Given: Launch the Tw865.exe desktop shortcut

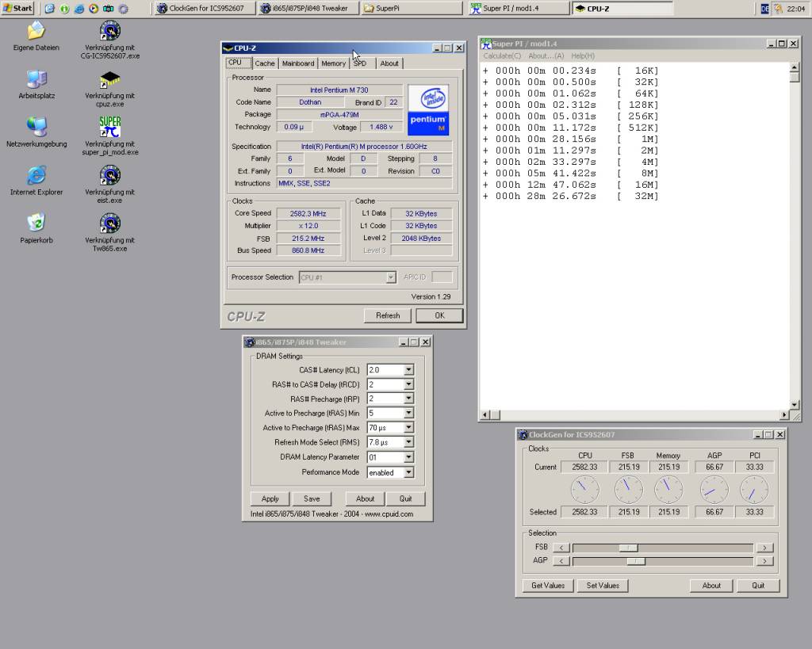Looking at the screenshot, I should tap(110, 223).
